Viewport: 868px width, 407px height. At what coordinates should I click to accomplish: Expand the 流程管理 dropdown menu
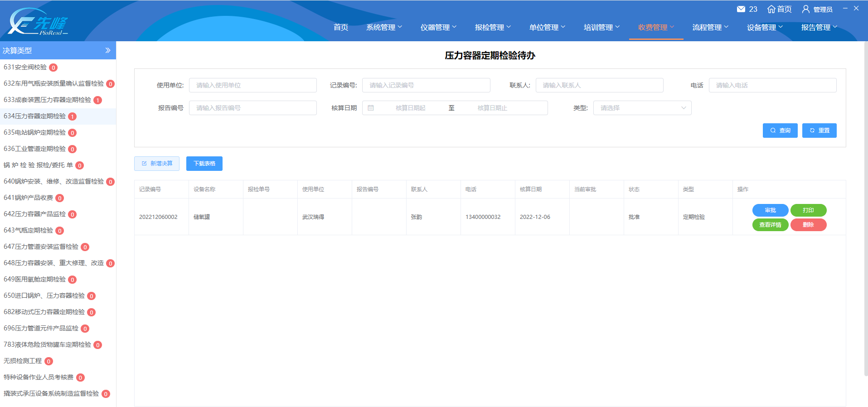pos(711,27)
